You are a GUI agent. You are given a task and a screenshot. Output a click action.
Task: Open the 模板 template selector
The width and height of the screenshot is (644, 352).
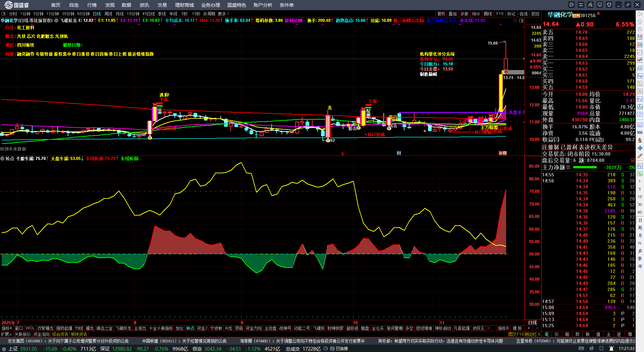coord(518,328)
